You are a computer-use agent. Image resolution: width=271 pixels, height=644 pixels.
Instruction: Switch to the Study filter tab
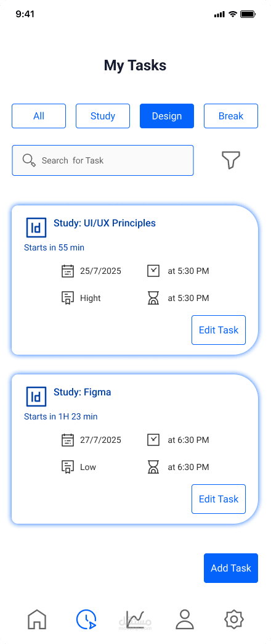coord(103,116)
